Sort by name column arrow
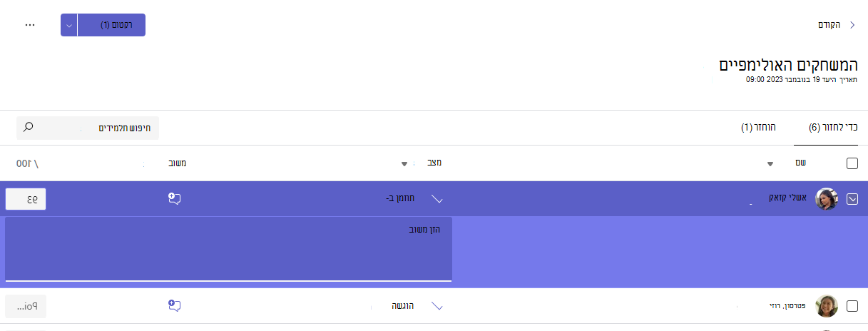 point(770,164)
